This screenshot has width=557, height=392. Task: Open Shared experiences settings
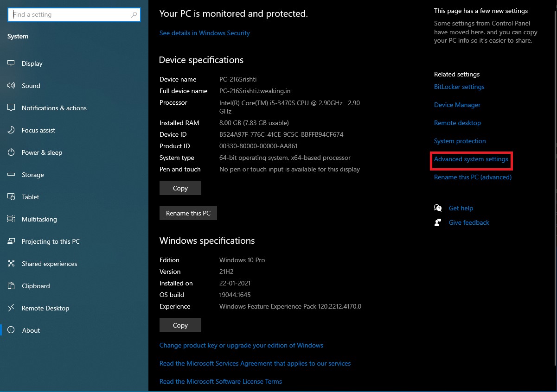[49, 264]
